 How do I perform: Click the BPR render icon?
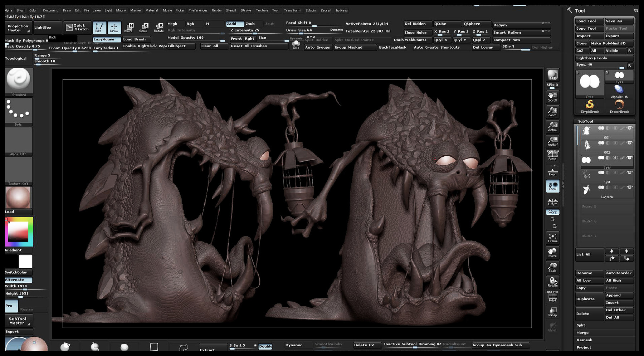(x=553, y=75)
